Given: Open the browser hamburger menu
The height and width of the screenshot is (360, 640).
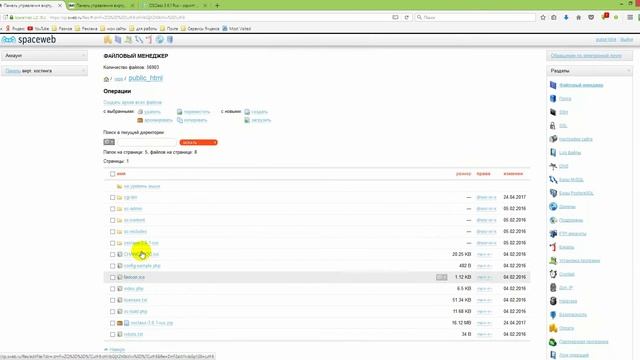Looking at the screenshot, I should pyautogui.click(x=630, y=18).
